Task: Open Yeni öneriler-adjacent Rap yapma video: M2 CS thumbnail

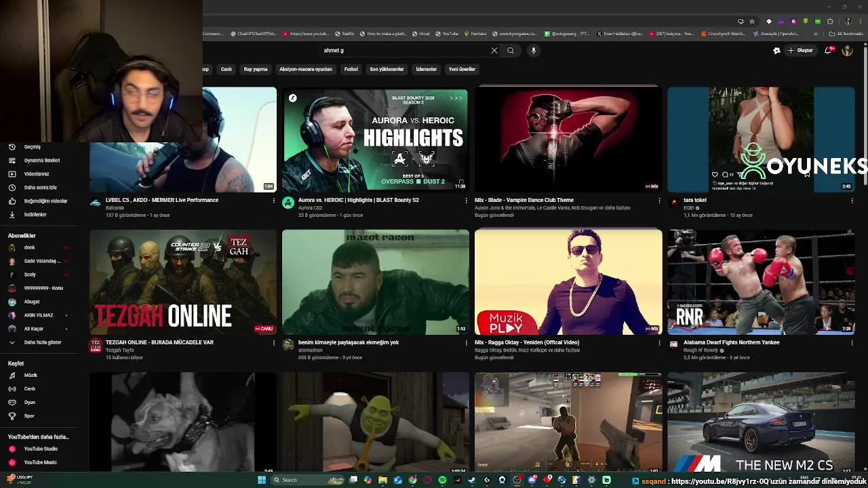Action: coord(761,422)
